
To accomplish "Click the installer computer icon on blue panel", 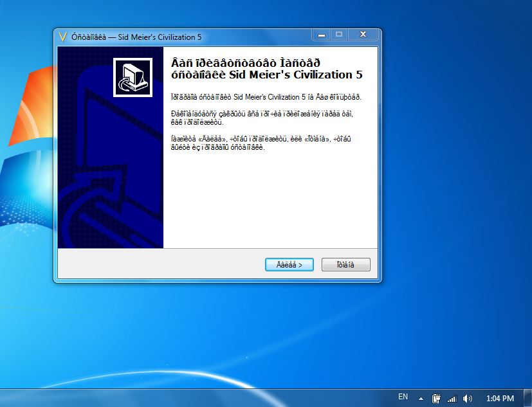I will tap(133, 78).
